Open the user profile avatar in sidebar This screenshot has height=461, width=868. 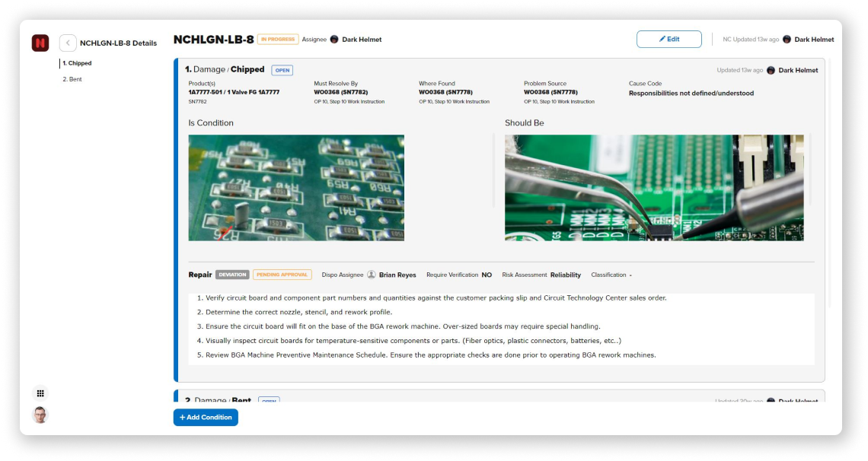click(x=40, y=415)
